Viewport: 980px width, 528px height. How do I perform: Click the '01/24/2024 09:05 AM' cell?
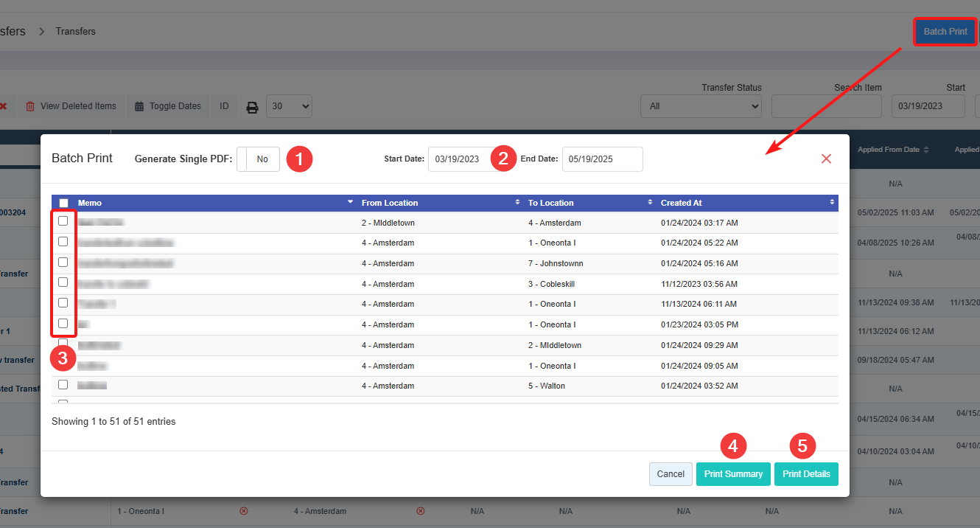[x=699, y=366]
